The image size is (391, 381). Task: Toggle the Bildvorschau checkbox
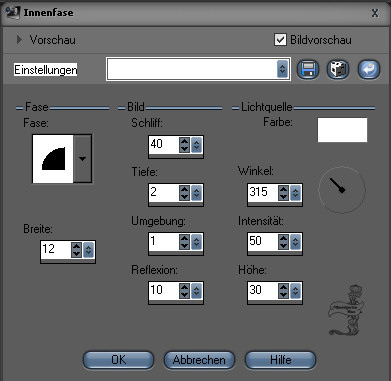pyautogui.click(x=280, y=40)
